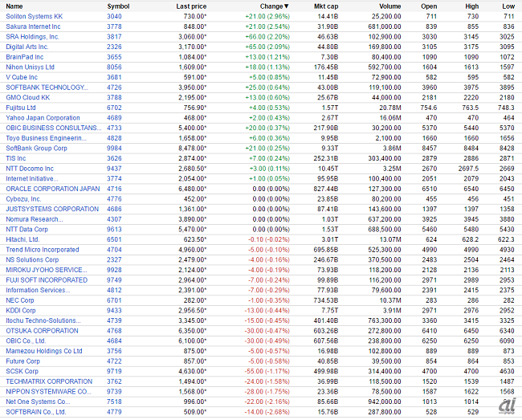Viewport: 522px width, 420px height.
Task: Open the Trend Micro Incorporated link
Action: click(x=43, y=250)
